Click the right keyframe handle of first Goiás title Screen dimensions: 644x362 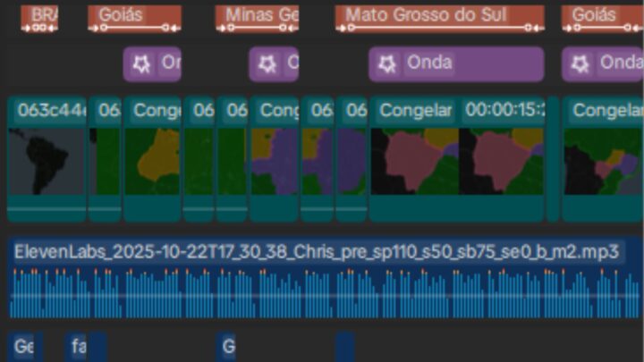point(165,28)
